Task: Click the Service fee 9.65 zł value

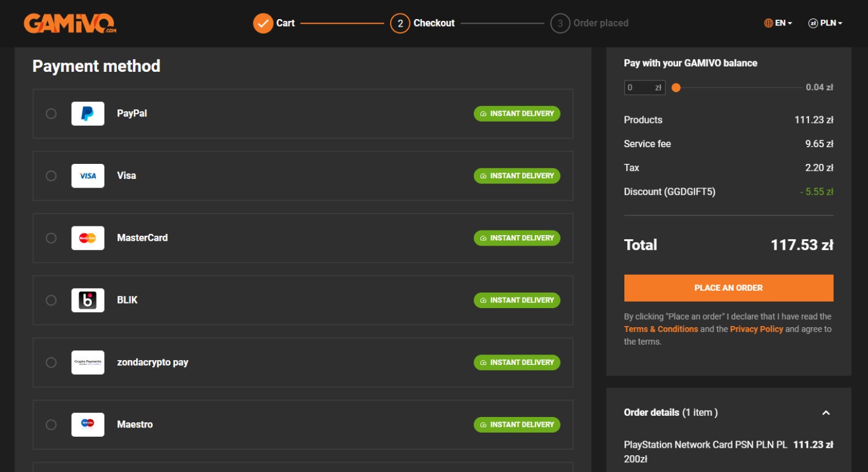Action: tap(819, 144)
